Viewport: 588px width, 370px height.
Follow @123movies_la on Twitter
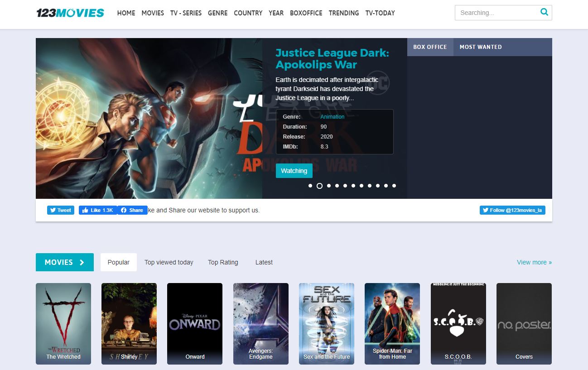tap(512, 210)
